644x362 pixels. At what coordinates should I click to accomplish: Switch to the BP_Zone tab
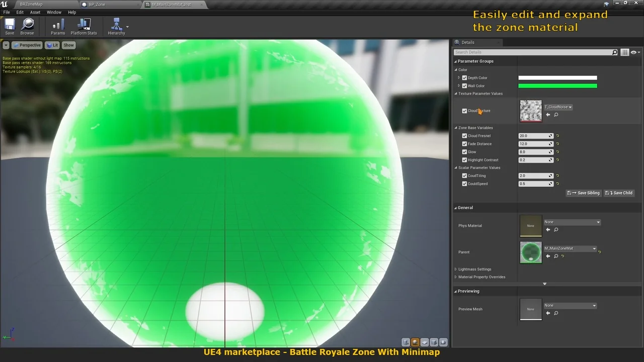97,5
